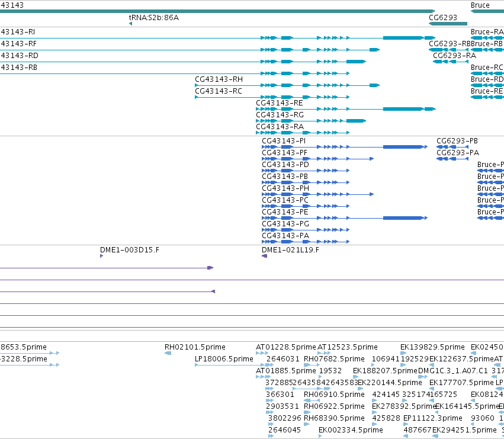
Task: Click feature label 487667
Action: tap(417, 430)
